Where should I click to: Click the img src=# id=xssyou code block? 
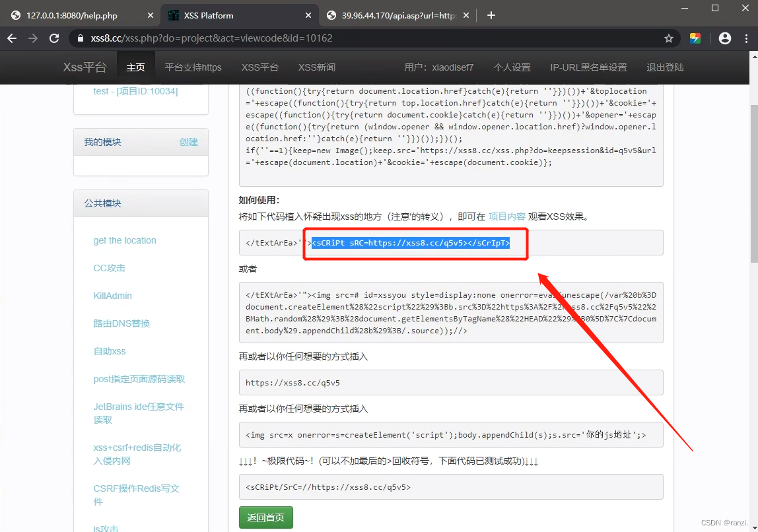coord(451,313)
